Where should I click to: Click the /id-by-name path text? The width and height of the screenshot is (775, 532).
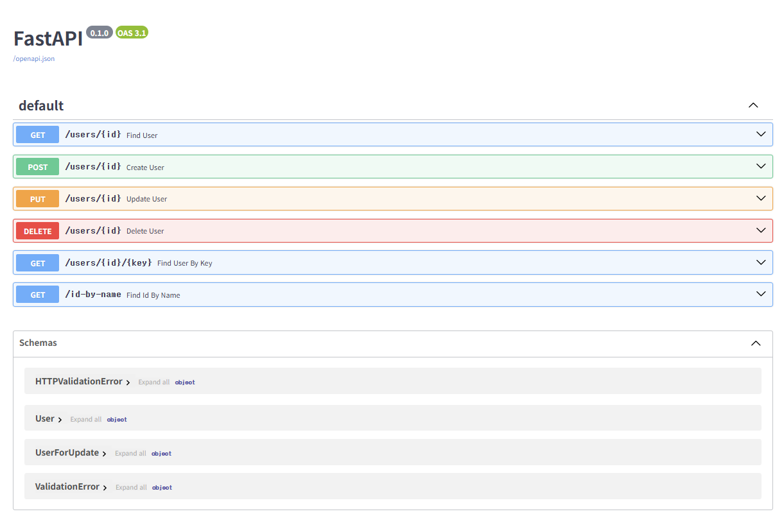[x=93, y=295]
